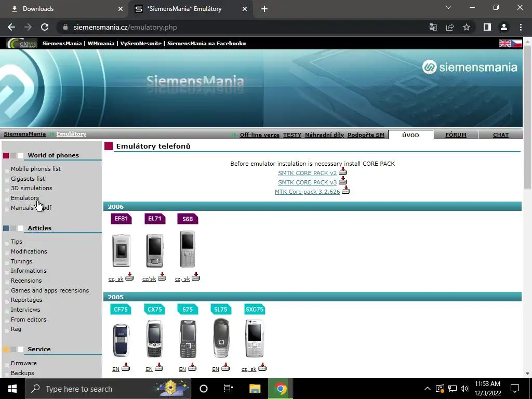Click download icon next to SMTK CORE PACK v3

343,180
